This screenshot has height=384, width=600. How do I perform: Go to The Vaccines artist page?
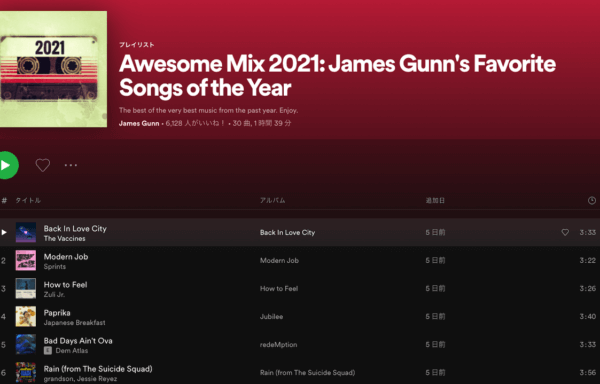pos(65,238)
